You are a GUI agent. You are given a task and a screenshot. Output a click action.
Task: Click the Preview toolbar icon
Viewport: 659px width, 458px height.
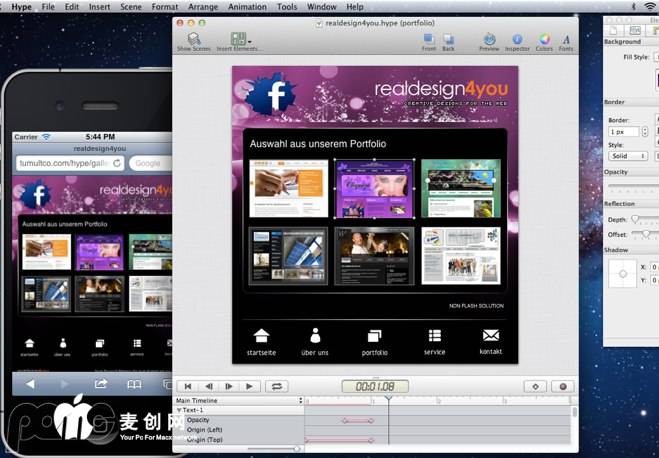coord(489,39)
